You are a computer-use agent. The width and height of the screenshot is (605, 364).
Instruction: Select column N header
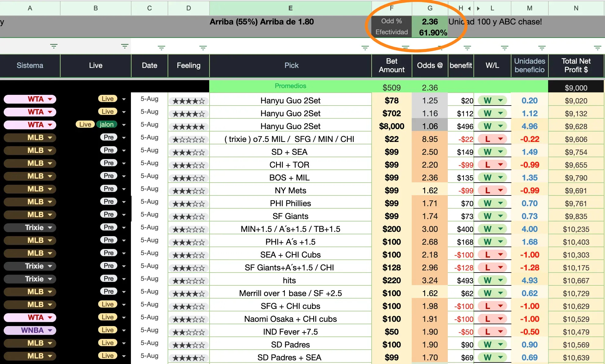pyautogui.click(x=576, y=8)
